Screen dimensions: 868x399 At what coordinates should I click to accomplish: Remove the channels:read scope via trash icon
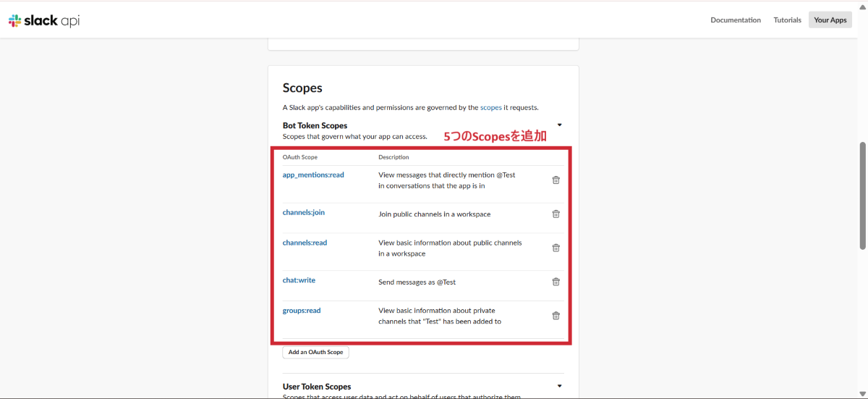[556, 248]
